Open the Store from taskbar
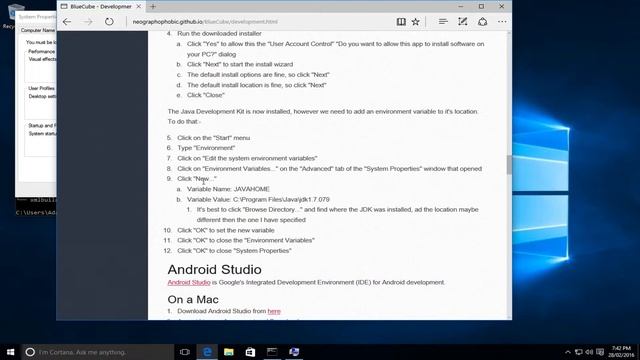 coord(250,352)
